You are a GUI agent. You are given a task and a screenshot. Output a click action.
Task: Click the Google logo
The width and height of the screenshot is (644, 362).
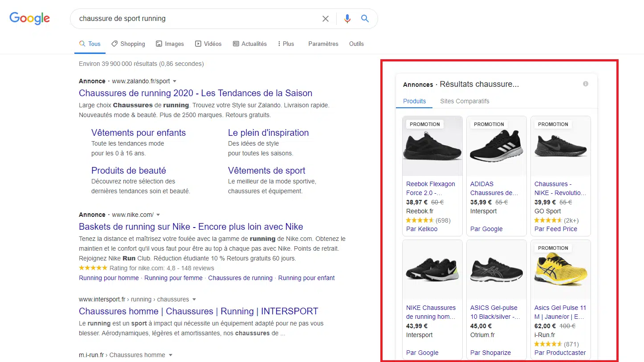pyautogui.click(x=29, y=18)
